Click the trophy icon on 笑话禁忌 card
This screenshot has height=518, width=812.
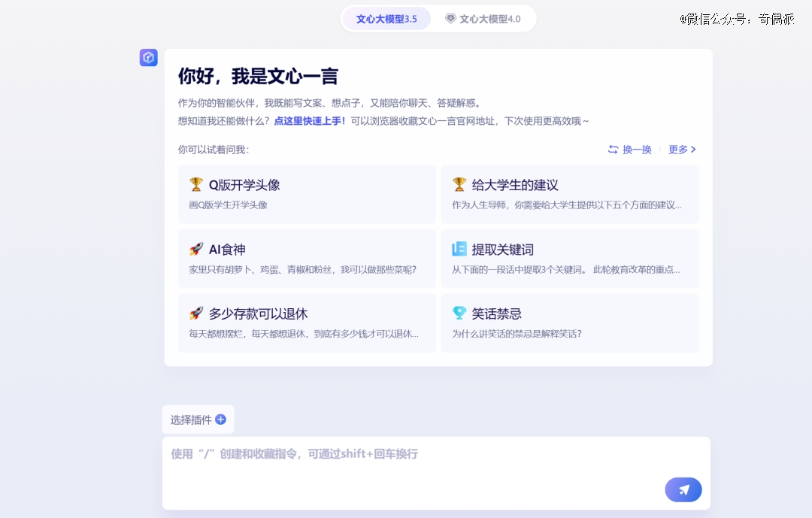459,314
